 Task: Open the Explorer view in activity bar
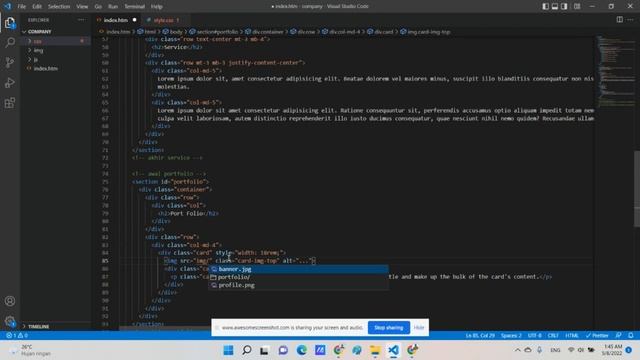10,23
